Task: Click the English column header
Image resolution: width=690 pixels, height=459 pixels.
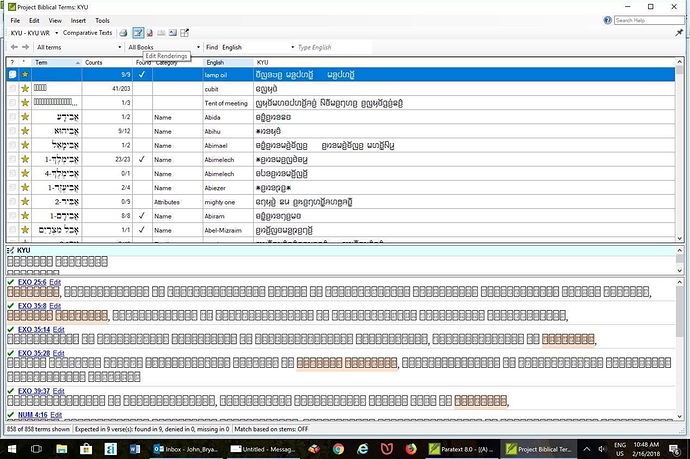Action: point(228,62)
